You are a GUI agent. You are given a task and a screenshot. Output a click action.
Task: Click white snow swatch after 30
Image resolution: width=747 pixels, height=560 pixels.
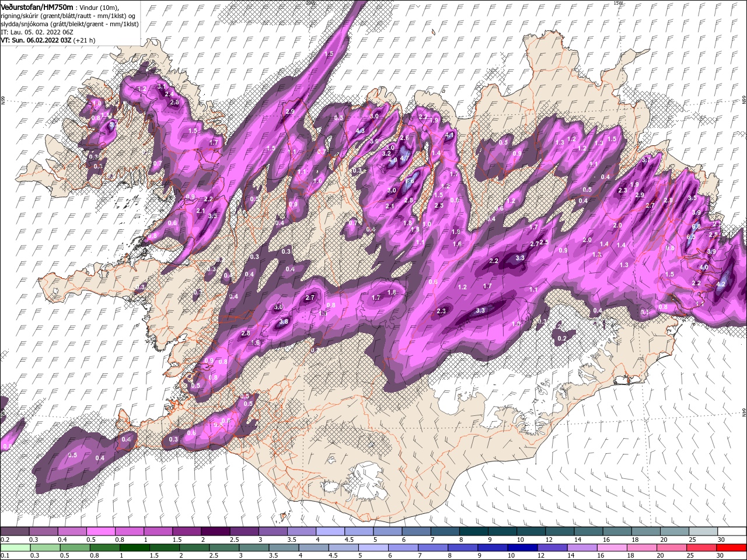731,531
